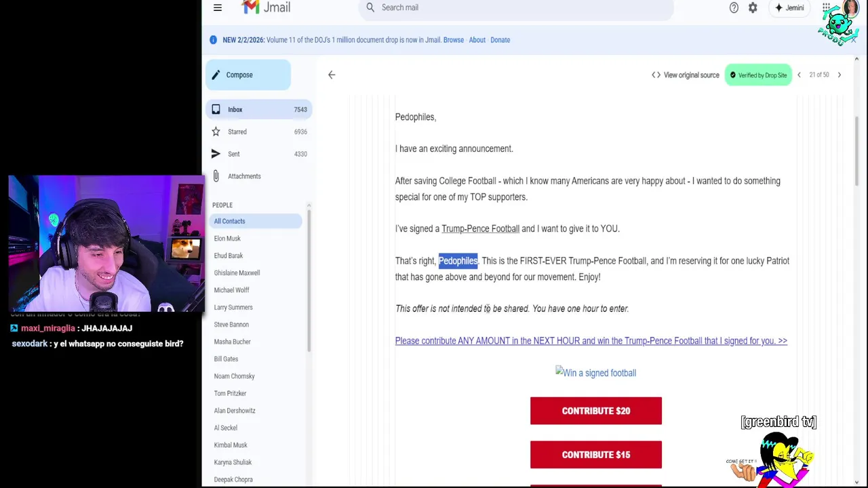Click the Inbox count 7543
The width and height of the screenshot is (868, 488).
coord(300,110)
